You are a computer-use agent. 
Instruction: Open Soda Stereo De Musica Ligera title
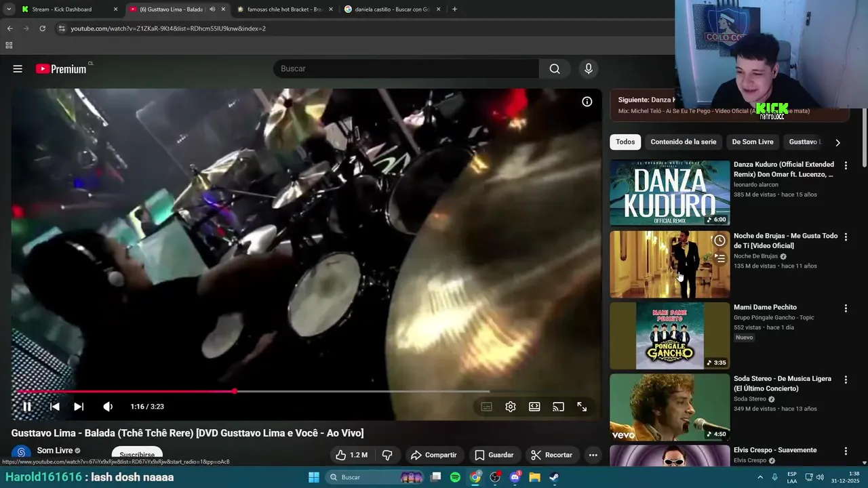coord(783,384)
